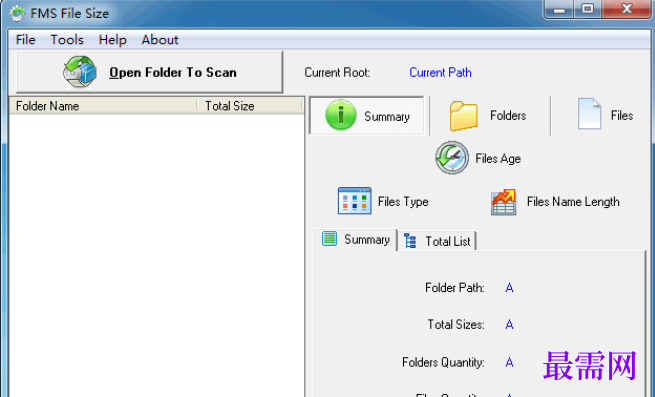Open Files Name Length via its label

click(x=573, y=202)
